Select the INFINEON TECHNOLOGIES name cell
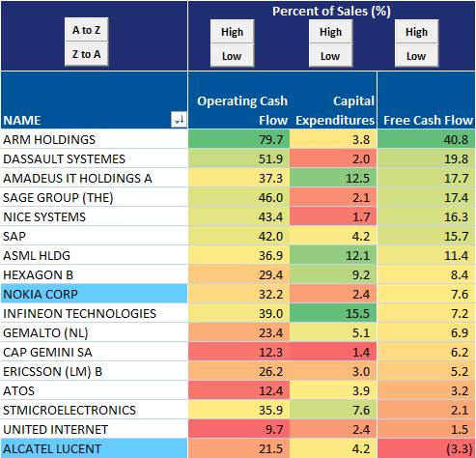Screen dimensions: 476x458 [94, 313]
